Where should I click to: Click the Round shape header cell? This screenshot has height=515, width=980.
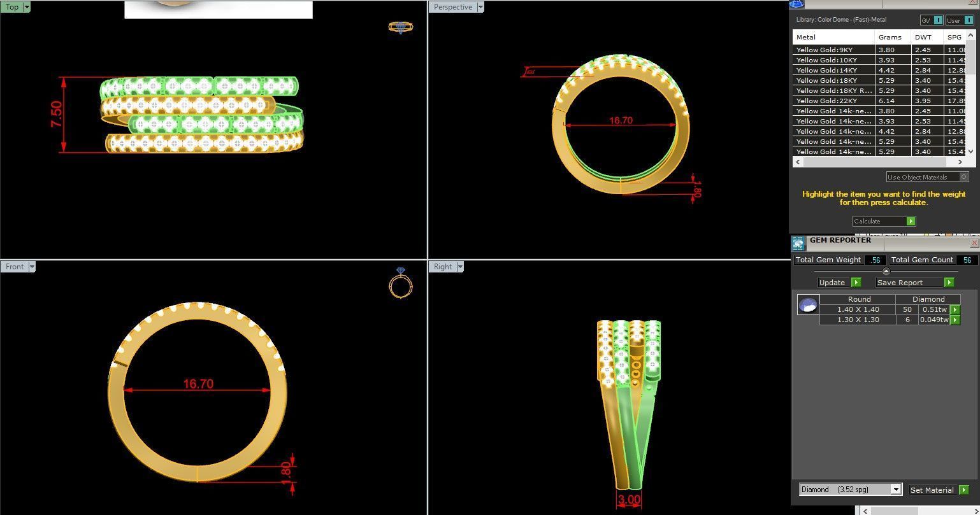(x=858, y=299)
